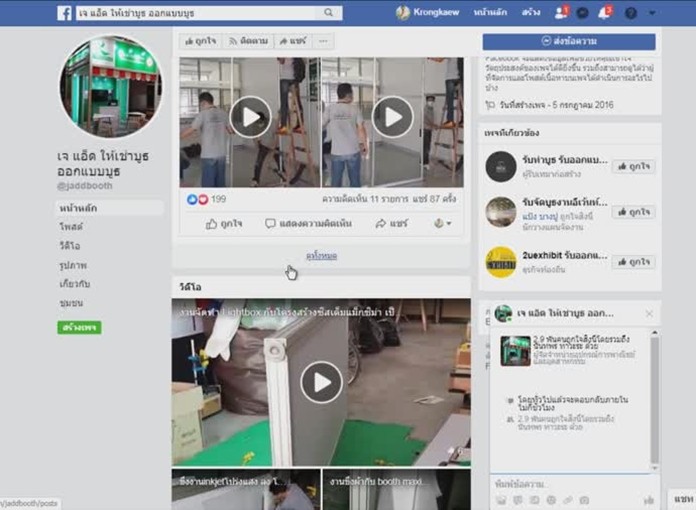Click the Facebook logo icon
The height and width of the screenshot is (510, 696).
[x=64, y=13]
